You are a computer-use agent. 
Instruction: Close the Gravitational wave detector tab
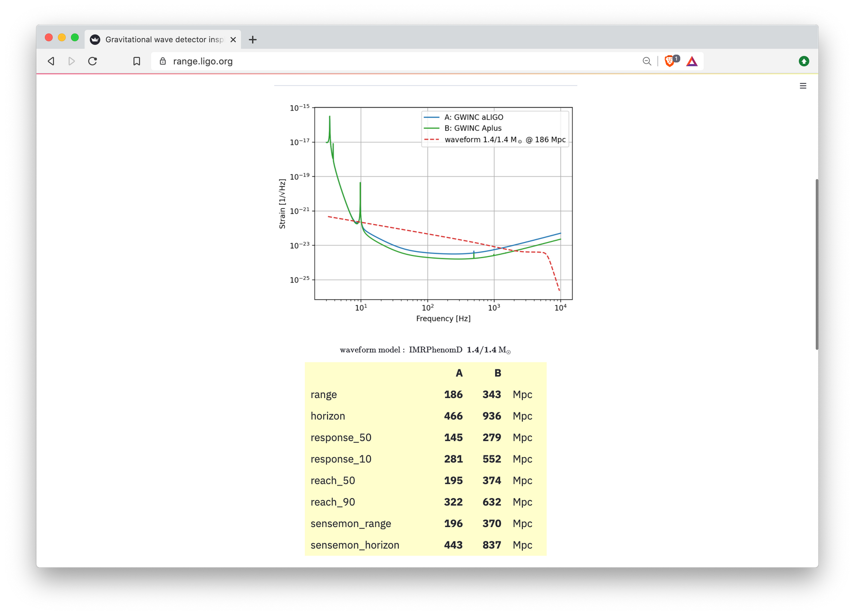click(233, 39)
